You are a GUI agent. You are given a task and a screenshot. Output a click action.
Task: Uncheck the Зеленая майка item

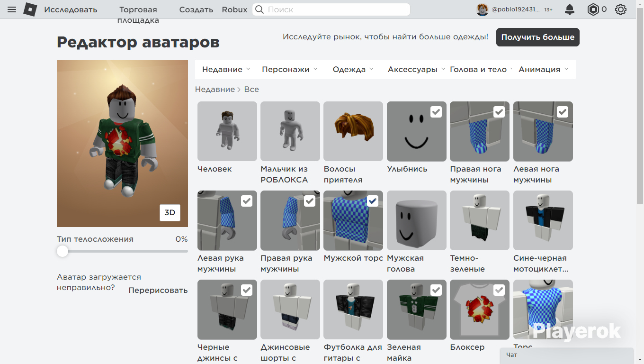pyautogui.click(x=436, y=290)
